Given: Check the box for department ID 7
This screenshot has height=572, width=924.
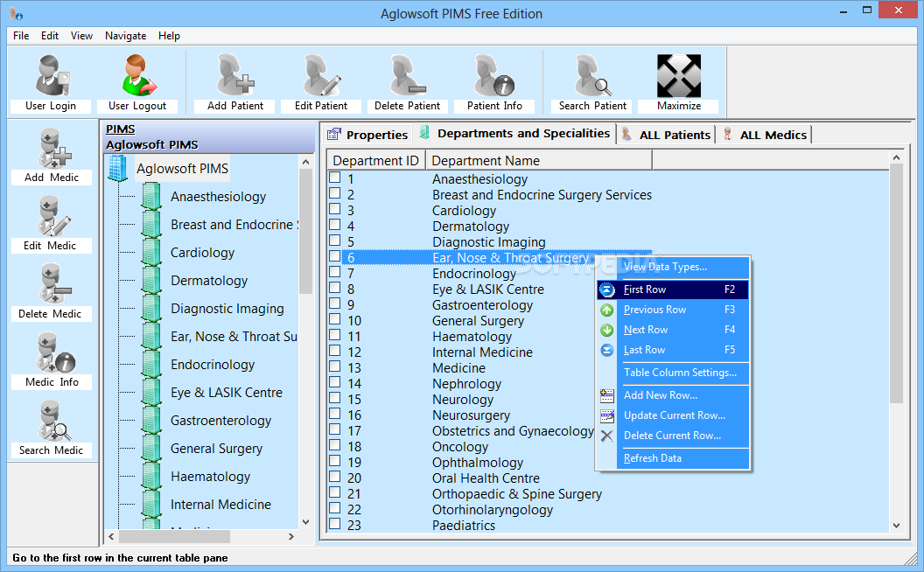Looking at the screenshot, I should (x=335, y=271).
